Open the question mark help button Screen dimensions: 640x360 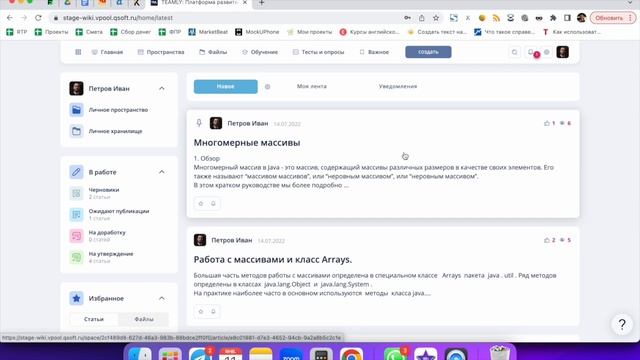coord(622,324)
